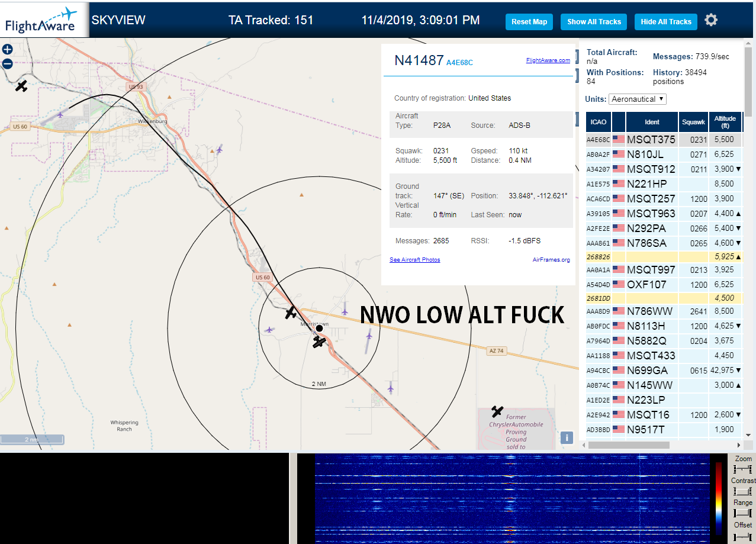Click US flag in N786WW row

[619, 311]
